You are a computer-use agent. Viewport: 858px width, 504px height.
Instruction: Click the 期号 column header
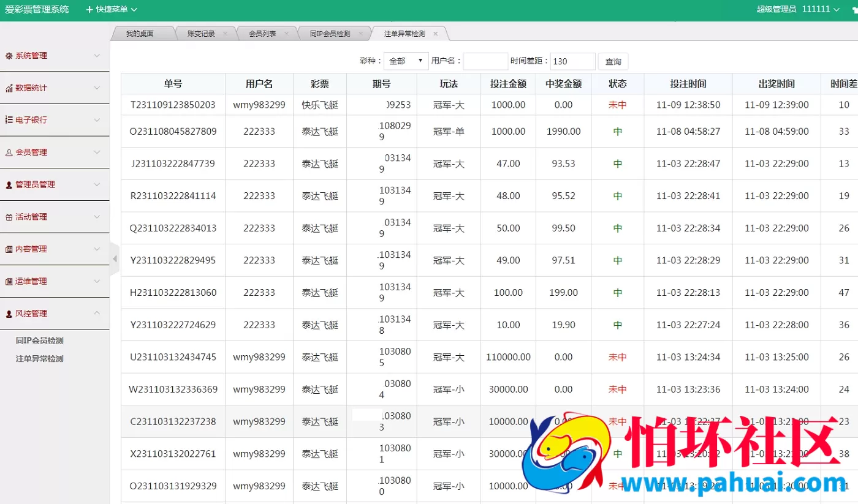coord(381,84)
